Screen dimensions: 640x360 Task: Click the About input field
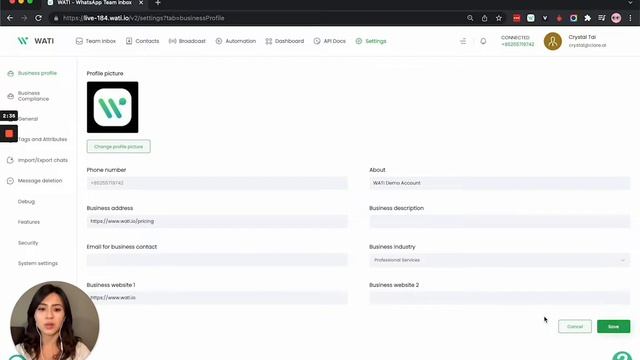point(500,183)
